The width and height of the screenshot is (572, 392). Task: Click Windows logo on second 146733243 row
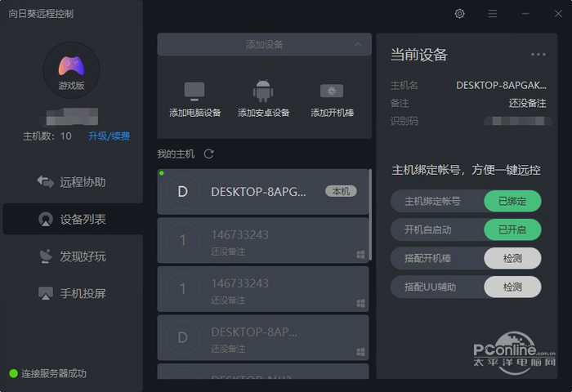360,303
